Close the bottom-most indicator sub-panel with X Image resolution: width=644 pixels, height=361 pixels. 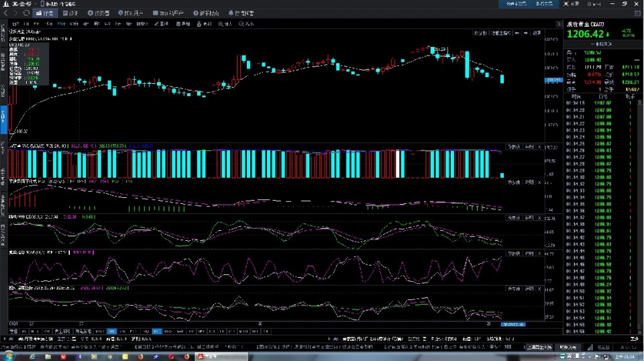(x=540, y=289)
